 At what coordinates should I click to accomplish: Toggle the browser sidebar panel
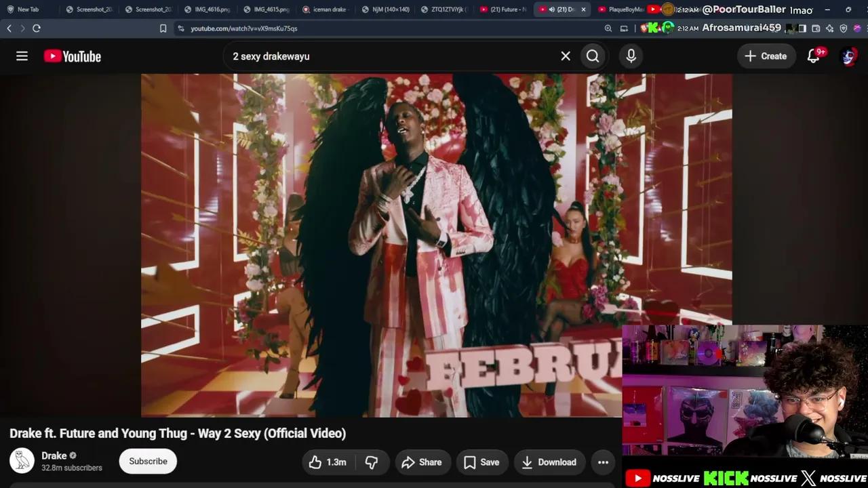click(x=802, y=28)
